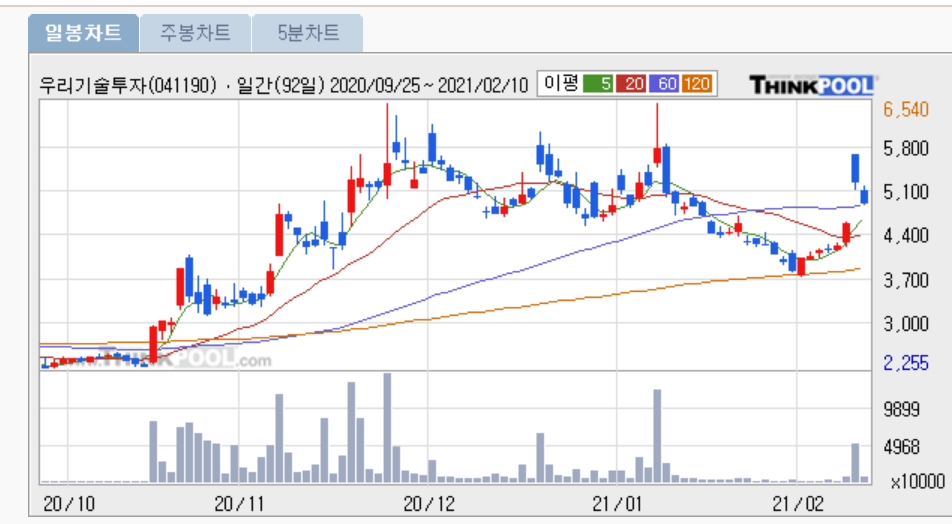Click the 3,000 price axis label
The image size is (952, 524).
tap(906, 324)
